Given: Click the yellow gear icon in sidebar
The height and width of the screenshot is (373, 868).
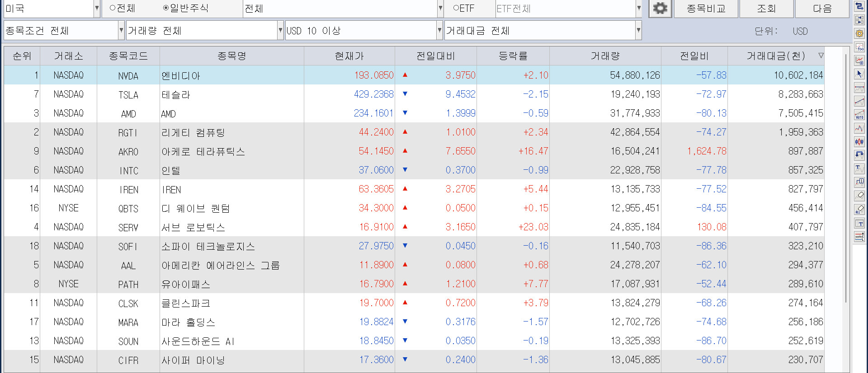Looking at the screenshot, I should (859, 33).
